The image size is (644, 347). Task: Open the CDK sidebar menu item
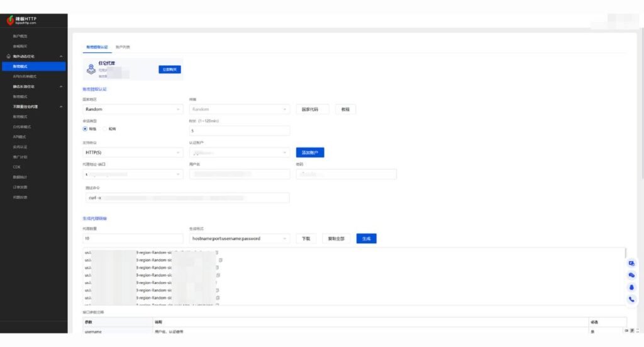click(x=17, y=167)
